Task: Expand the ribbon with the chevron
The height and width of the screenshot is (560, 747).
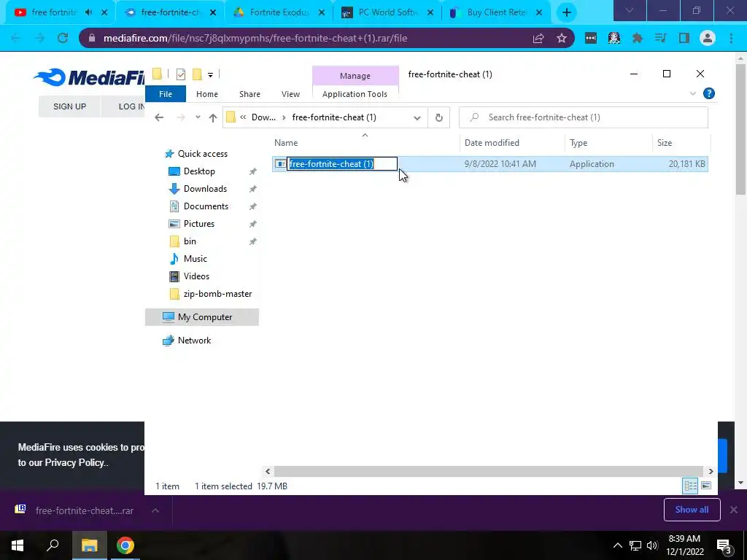Action: click(693, 94)
